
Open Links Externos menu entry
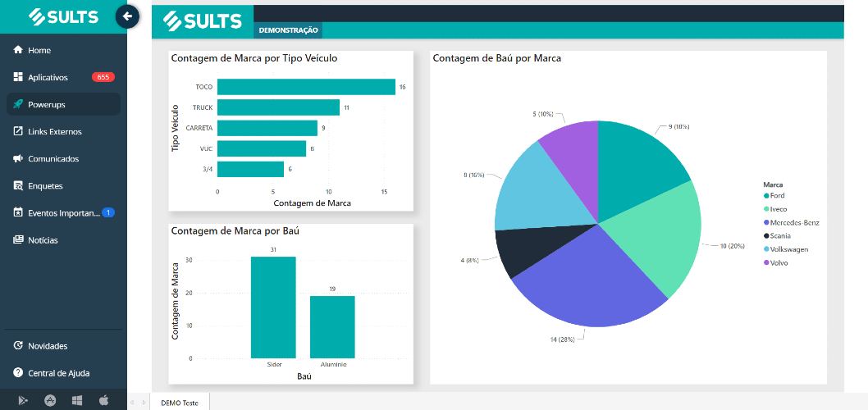(x=64, y=131)
